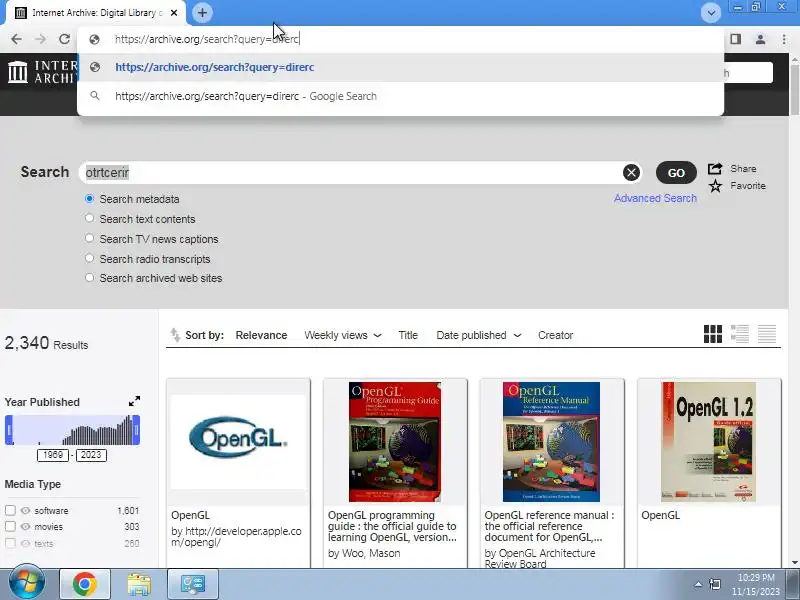
Task: Click inside the address bar text
Action: click(x=207, y=39)
